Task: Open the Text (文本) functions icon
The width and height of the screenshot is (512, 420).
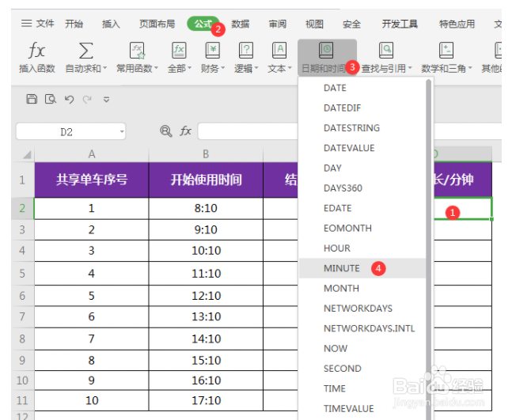Action: (279, 51)
